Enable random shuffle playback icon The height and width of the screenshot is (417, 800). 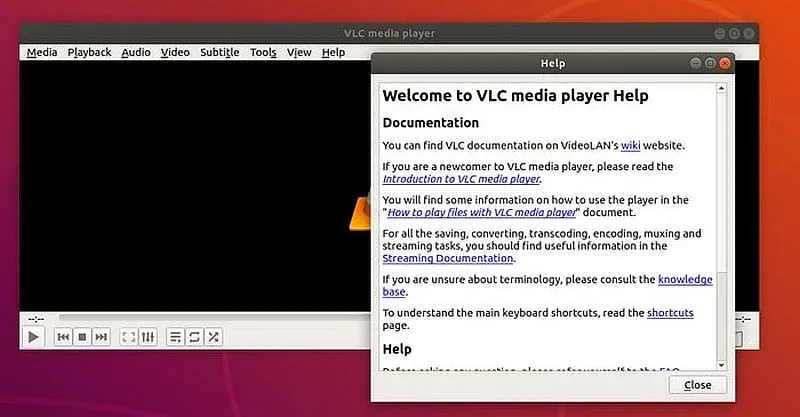click(213, 337)
